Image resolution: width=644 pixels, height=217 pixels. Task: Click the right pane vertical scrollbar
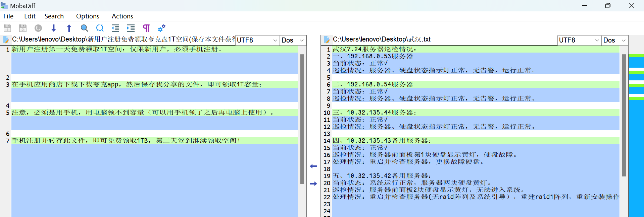pos(624,115)
